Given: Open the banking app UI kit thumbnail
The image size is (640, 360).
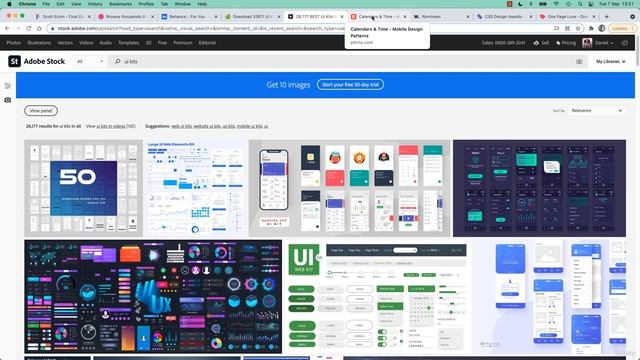Looking at the screenshot, I should tap(350, 188).
